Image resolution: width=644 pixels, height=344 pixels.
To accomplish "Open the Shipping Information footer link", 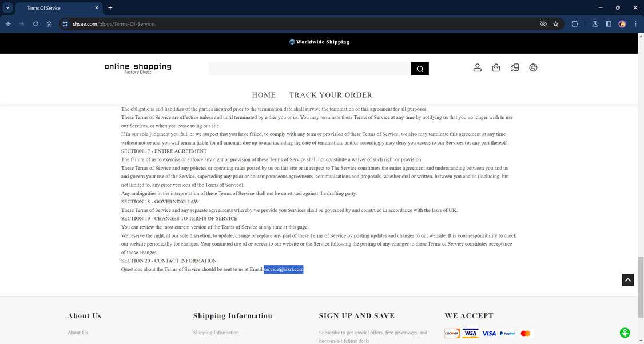I will (216, 333).
